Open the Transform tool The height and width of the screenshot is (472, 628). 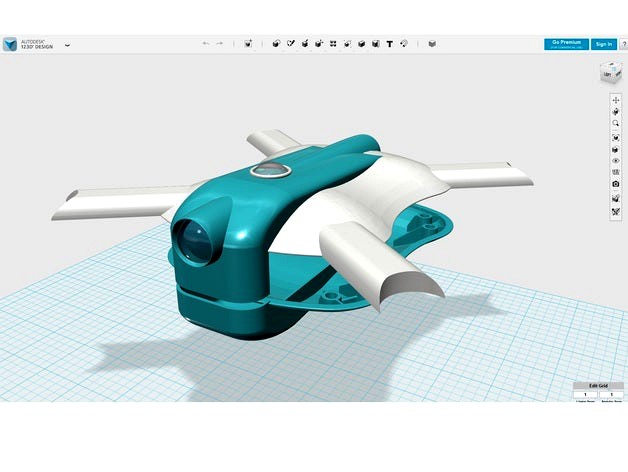coord(248,43)
